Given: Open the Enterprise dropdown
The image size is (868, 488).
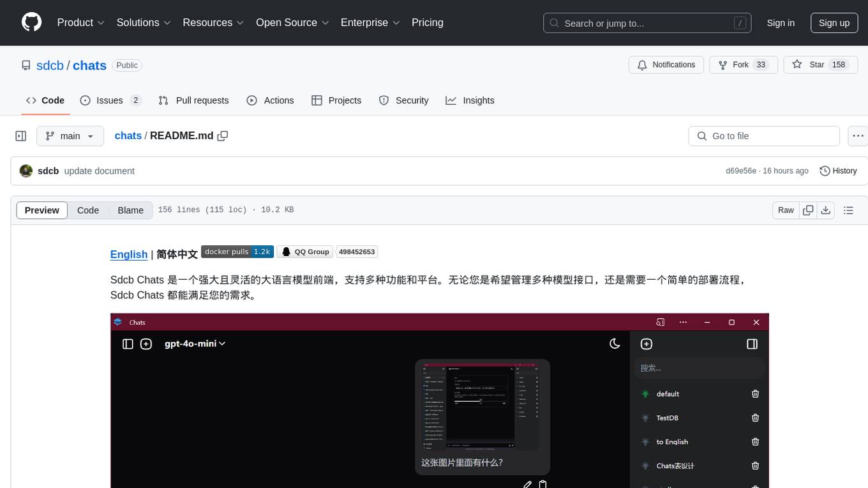Looking at the screenshot, I should 370,22.
